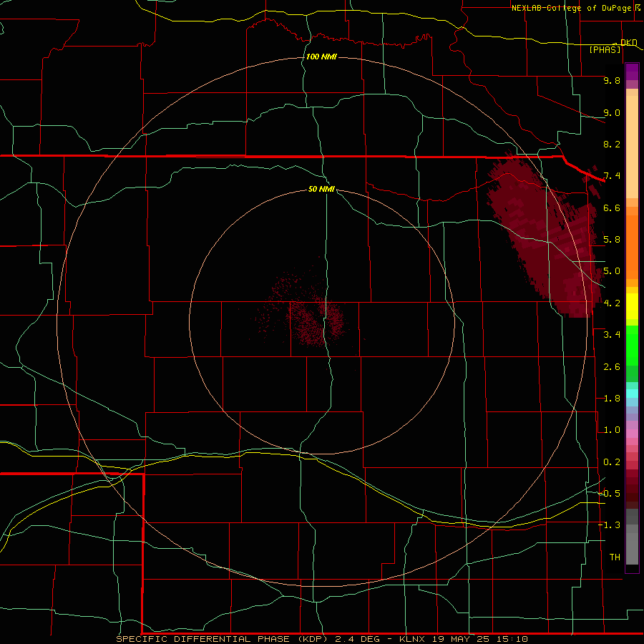
Task: Click the 4.2 value on color scale
Action: pos(612,303)
